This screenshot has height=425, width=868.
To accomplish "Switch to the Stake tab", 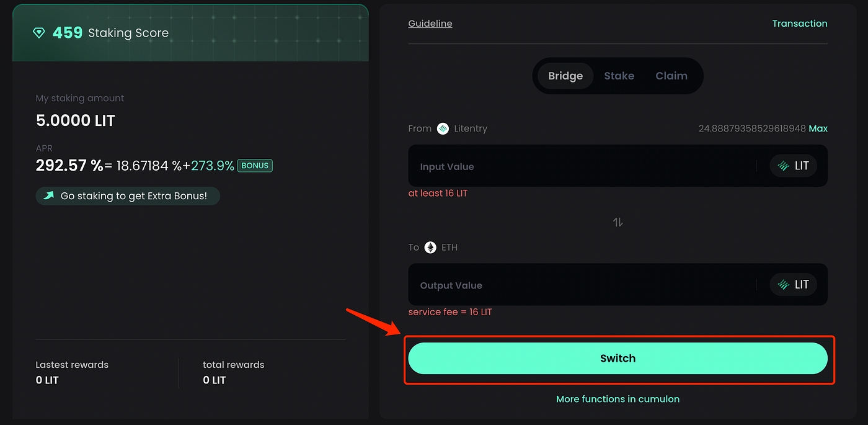I will [619, 76].
